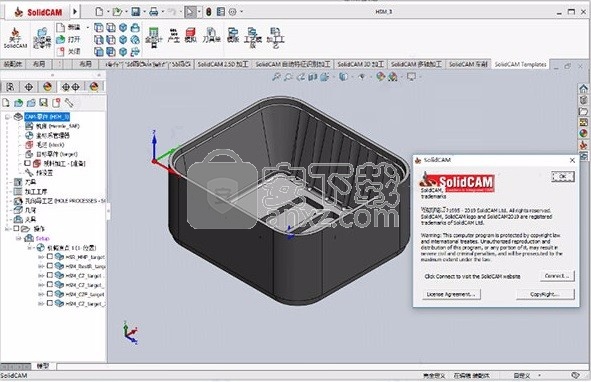Switch to the SolidCAM 多轴加工 tab

(416, 64)
